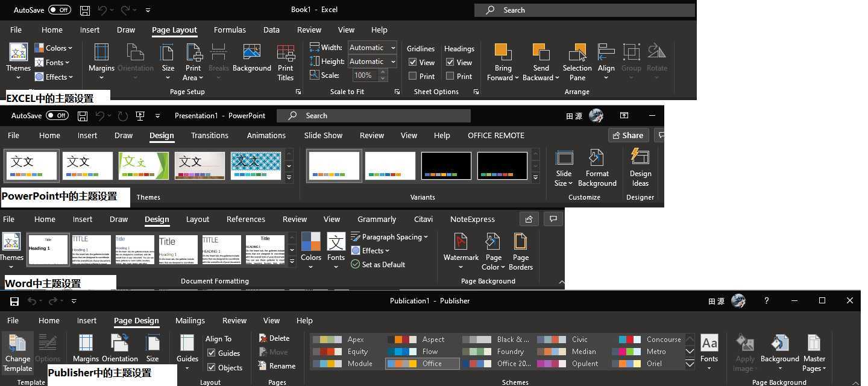Select Publisher Opulent color scheme

(572, 364)
